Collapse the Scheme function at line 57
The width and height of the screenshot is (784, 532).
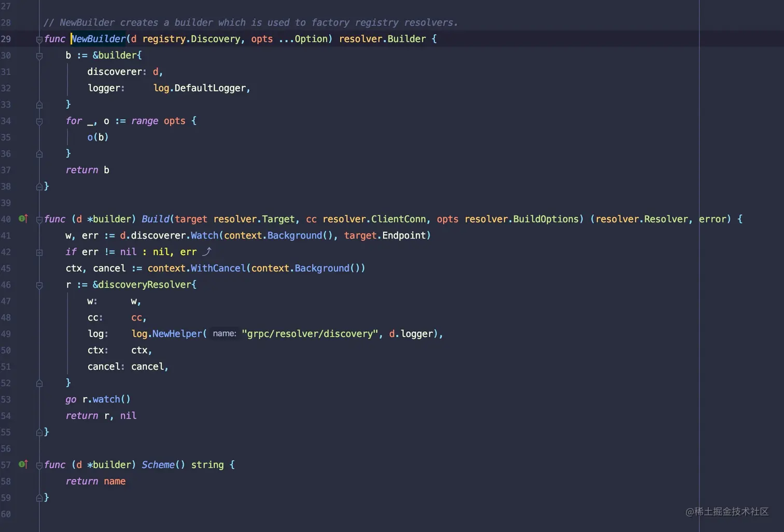[39, 465]
